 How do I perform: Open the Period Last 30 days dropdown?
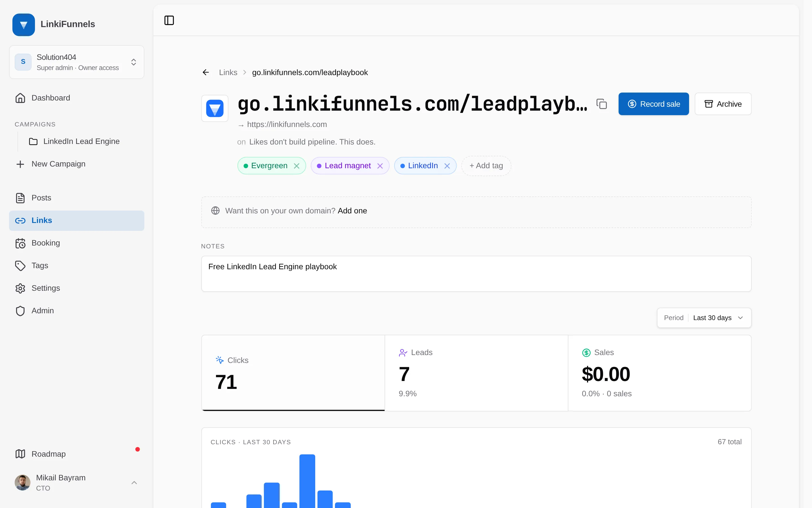(x=704, y=318)
